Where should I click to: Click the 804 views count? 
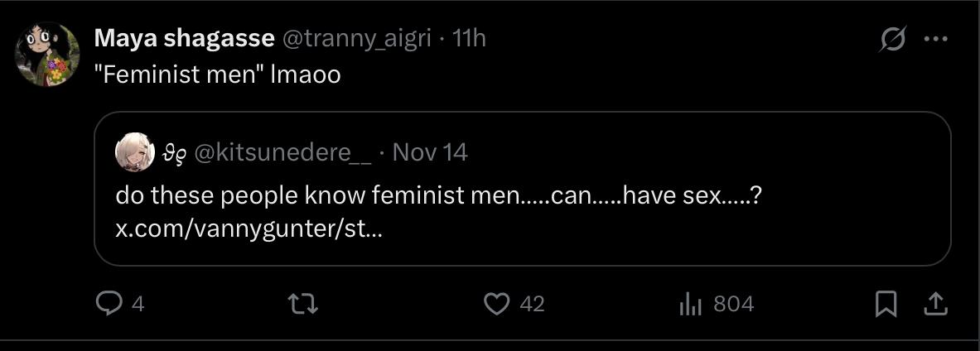point(733,304)
